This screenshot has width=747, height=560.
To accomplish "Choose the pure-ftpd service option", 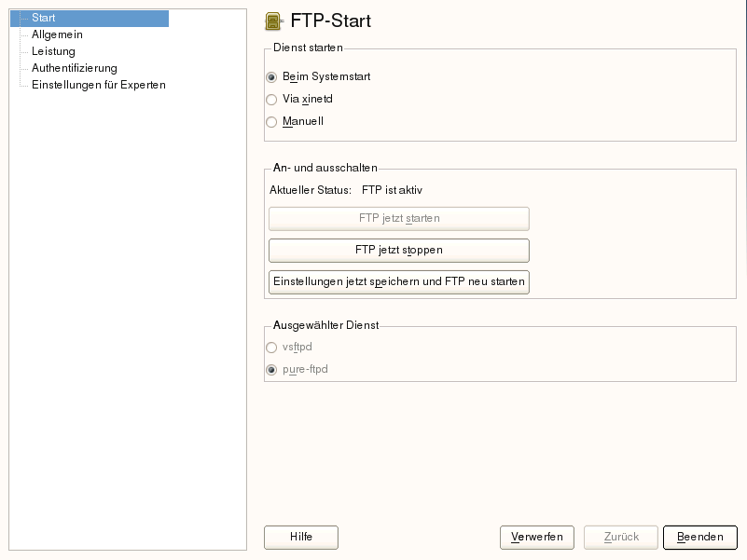I will point(272,369).
